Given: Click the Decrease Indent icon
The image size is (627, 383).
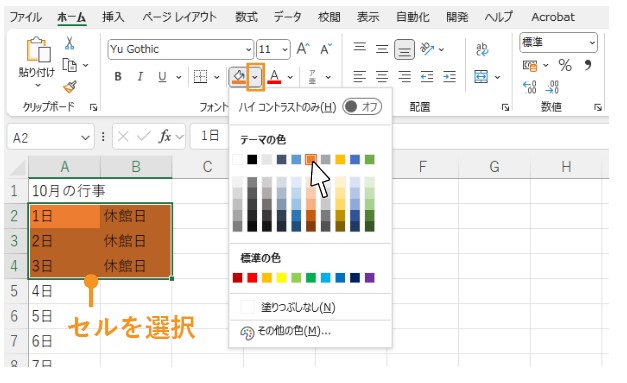Looking at the screenshot, I should point(427,76).
